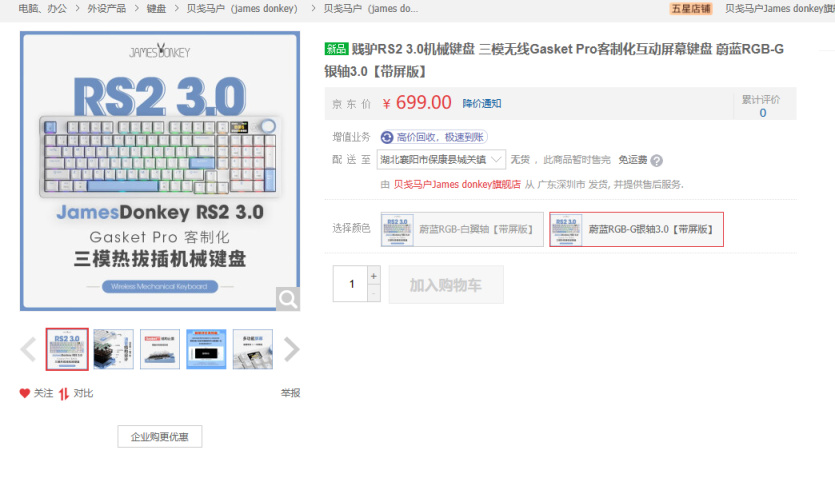Viewport: 835px width, 486px height.
Task: Select the third thumbnail with Gasket structure
Action: tap(160, 349)
